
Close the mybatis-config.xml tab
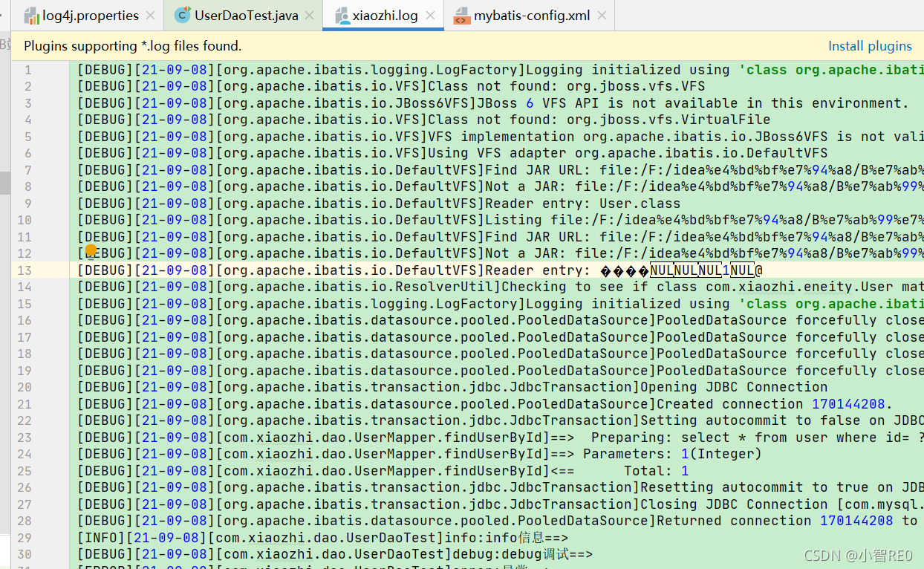(602, 16)
